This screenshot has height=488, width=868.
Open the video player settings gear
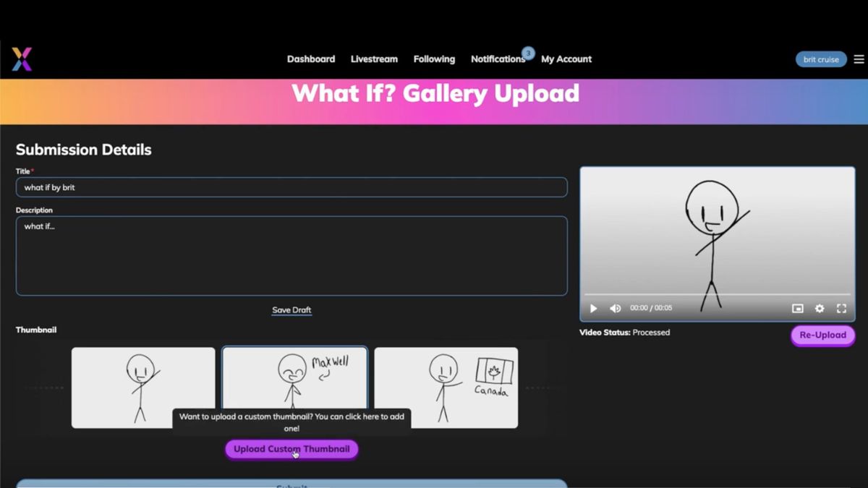(x=819, y=308)
